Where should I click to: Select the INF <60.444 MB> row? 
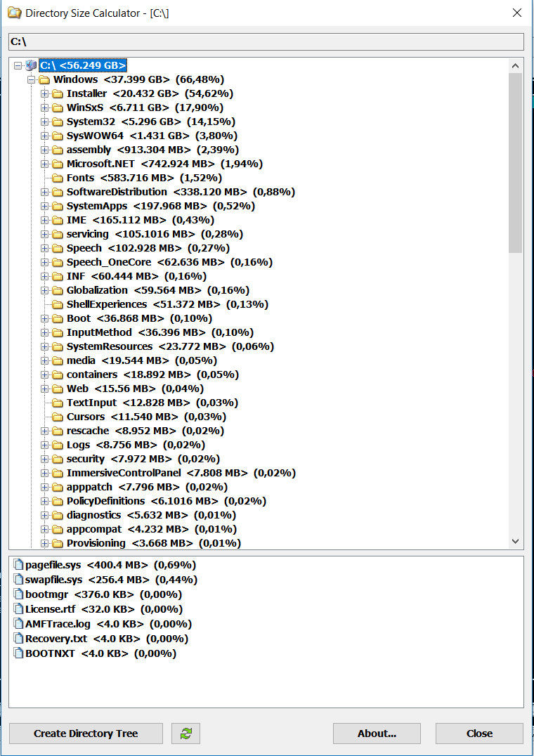(136, 276)
